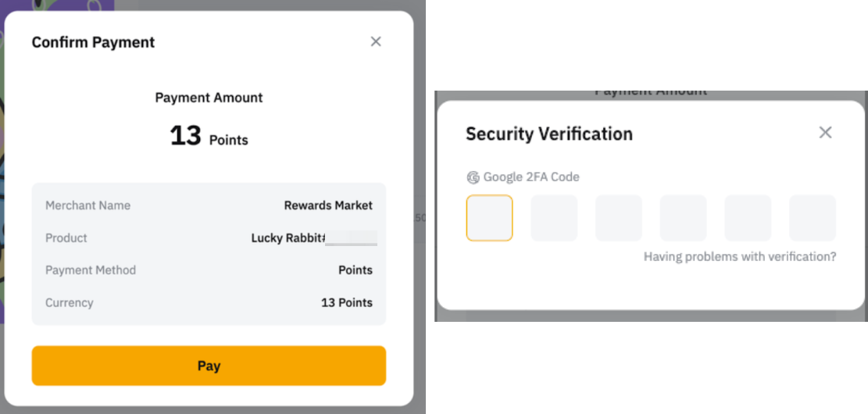
Task: Click the Google 2FA Code label text
Action: point(531,177)
